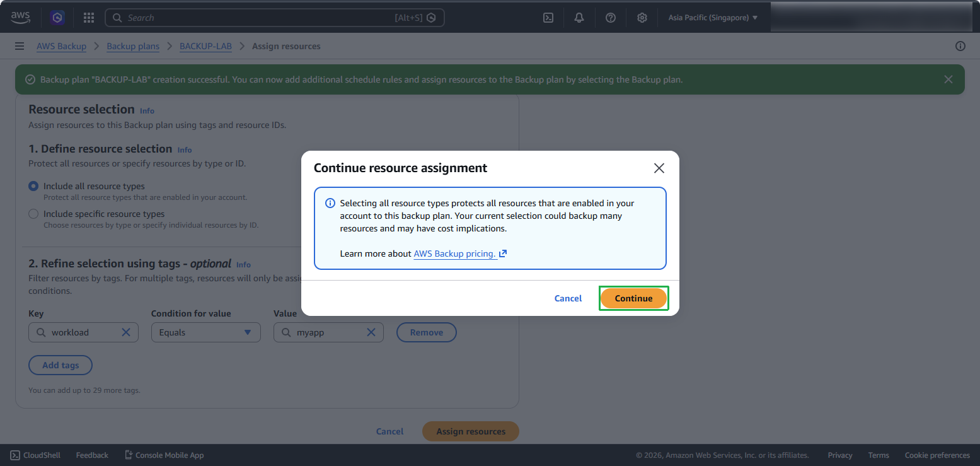Open the region selector Asia Pacific (Singapore)
The image size is (980, 466).
click(x=713, y=18)
